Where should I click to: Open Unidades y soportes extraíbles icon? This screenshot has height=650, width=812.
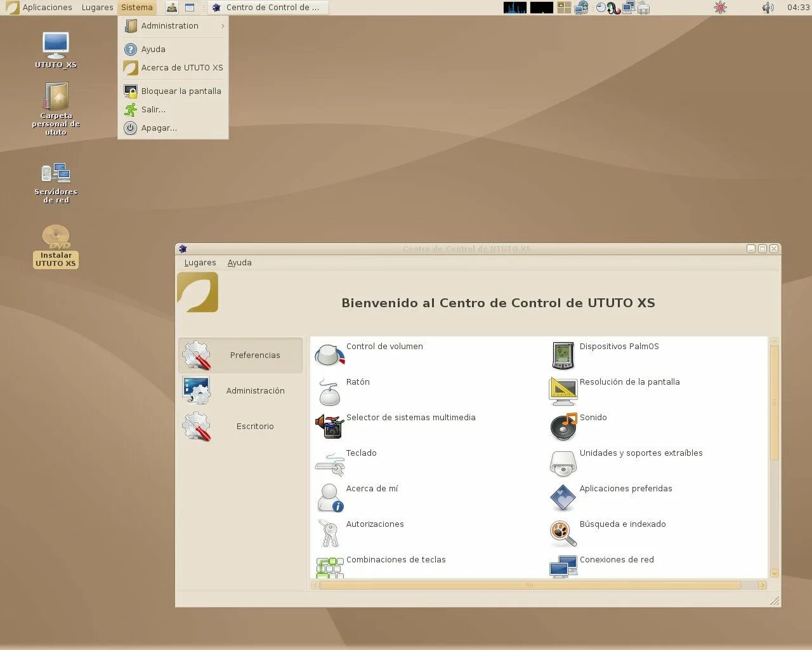coord(563,463)
